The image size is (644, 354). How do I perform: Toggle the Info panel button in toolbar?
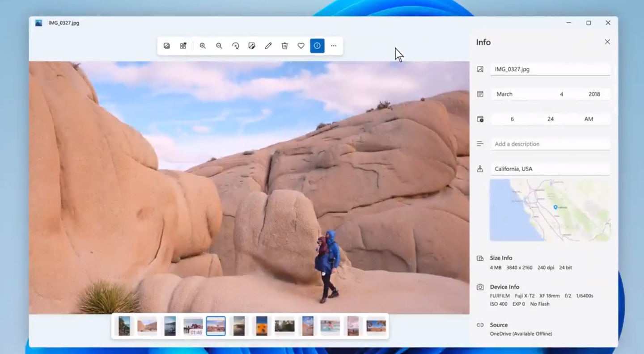click(317, 46)
